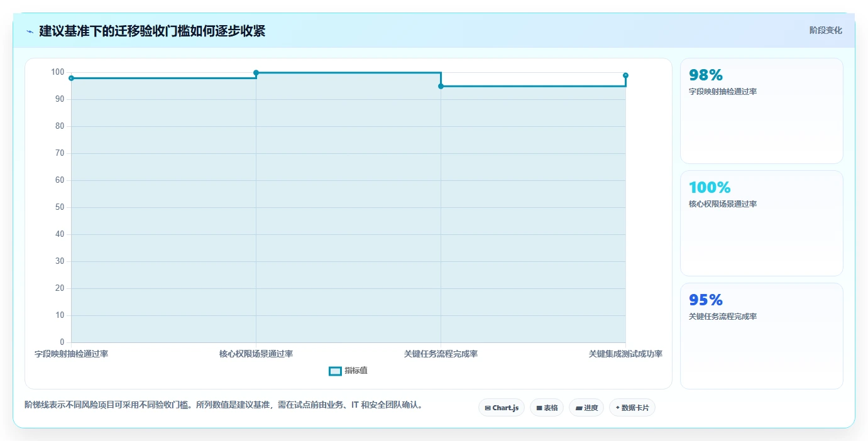Image resolution: width=868 pixels, height=441 pixels.
Task: Open the 98% 字段映射抽检通过率 card
Action: click(761, 111)
